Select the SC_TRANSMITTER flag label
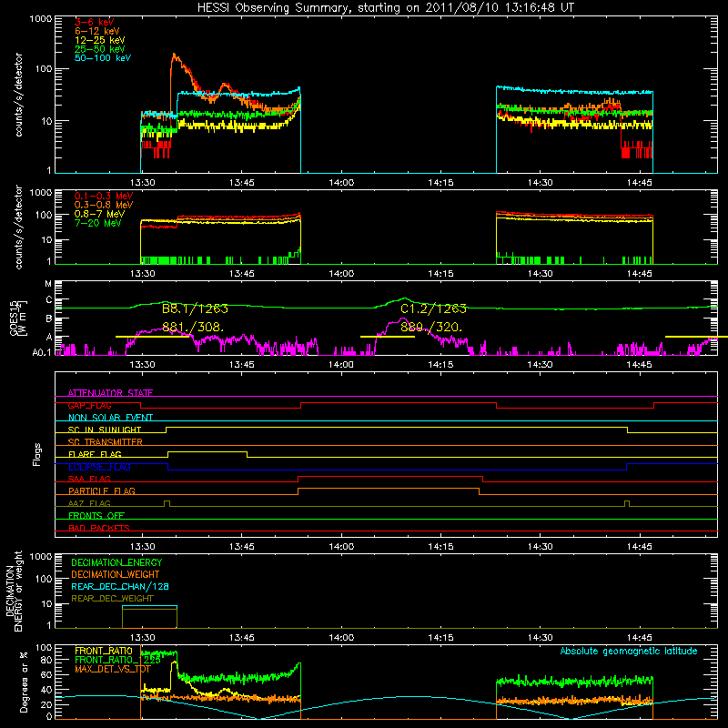 pos(105,442)
